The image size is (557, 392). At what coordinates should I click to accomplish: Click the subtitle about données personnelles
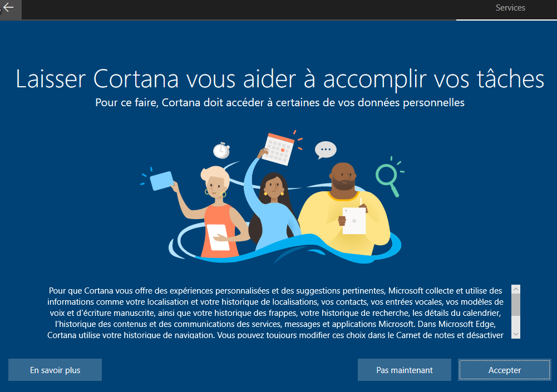pyautogui.click(x=280, y=103)
